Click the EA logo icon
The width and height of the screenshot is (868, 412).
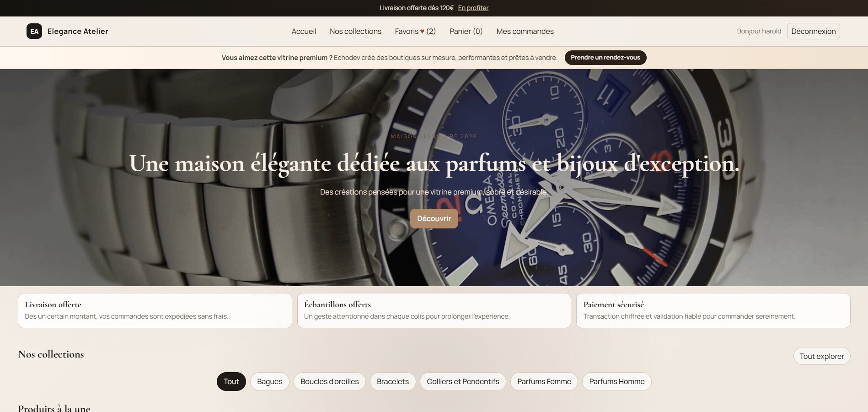[34, 31]
